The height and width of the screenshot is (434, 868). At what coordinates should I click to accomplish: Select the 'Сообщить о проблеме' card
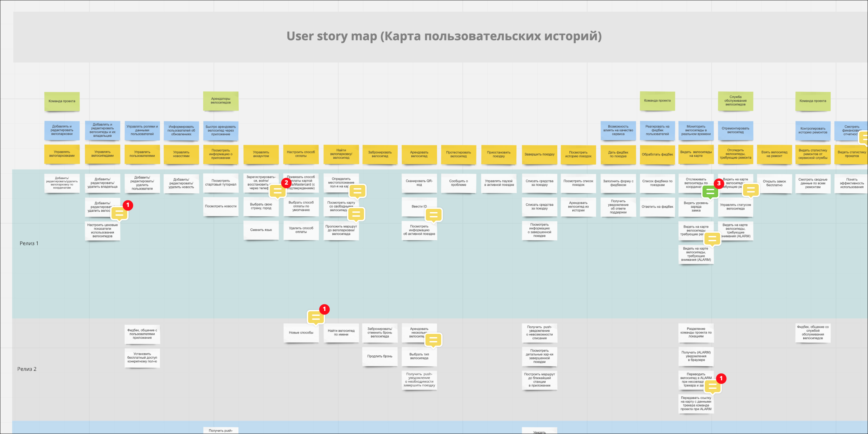[x=459, y=183]
